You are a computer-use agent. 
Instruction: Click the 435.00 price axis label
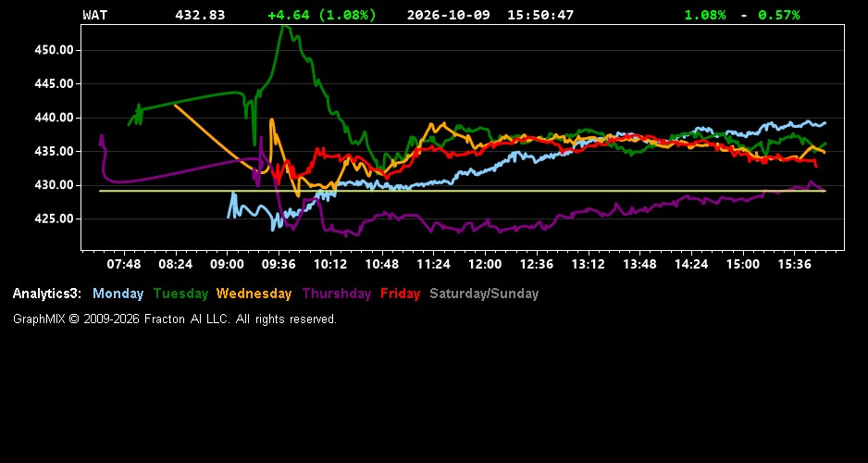[x=55, y=152]
